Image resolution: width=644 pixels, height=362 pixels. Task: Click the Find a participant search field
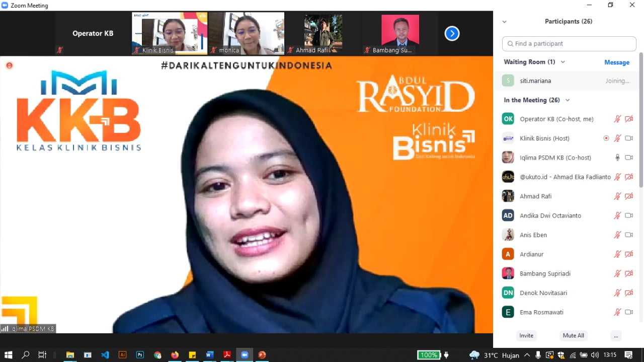(569, 44)
